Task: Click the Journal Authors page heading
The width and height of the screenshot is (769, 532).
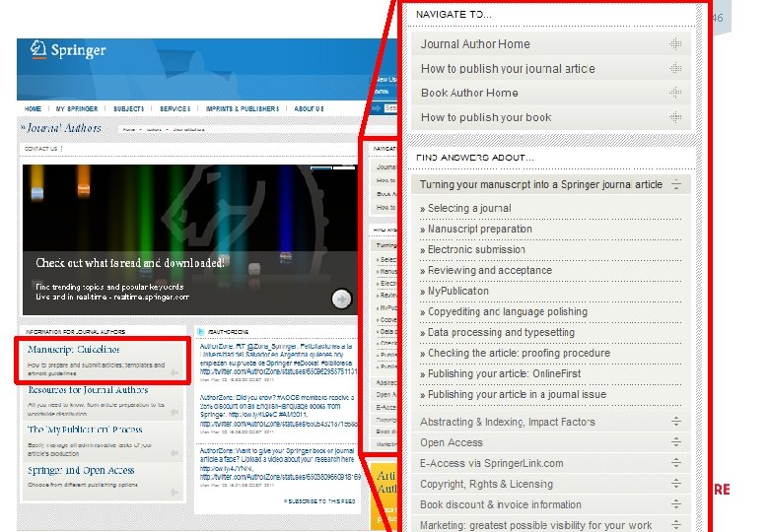Action: click(x=64, y=128)
